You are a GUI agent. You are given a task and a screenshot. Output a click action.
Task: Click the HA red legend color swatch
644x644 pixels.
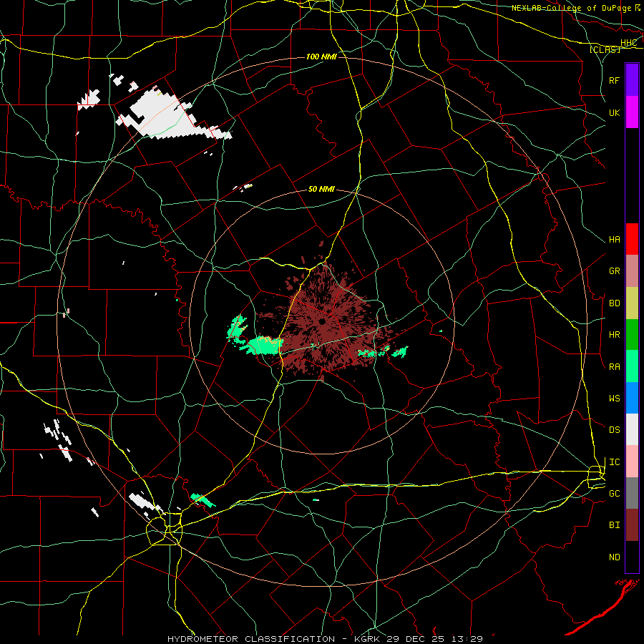coord(632,239)
